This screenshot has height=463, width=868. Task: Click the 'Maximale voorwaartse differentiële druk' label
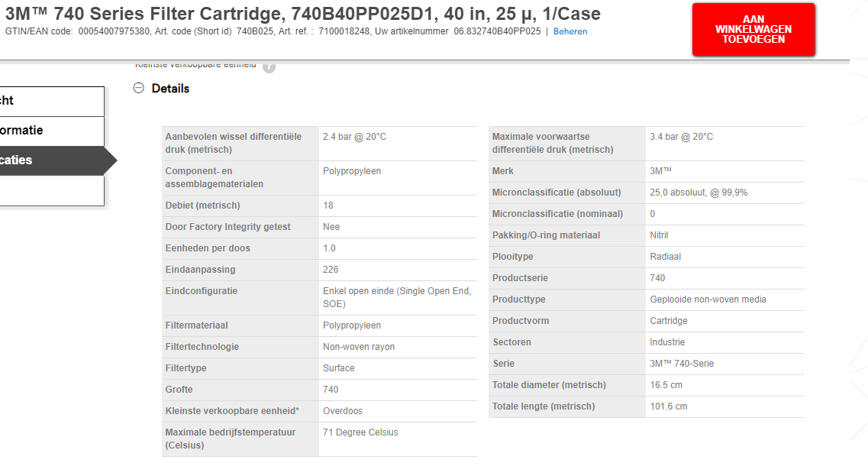(x=553, y=143)
